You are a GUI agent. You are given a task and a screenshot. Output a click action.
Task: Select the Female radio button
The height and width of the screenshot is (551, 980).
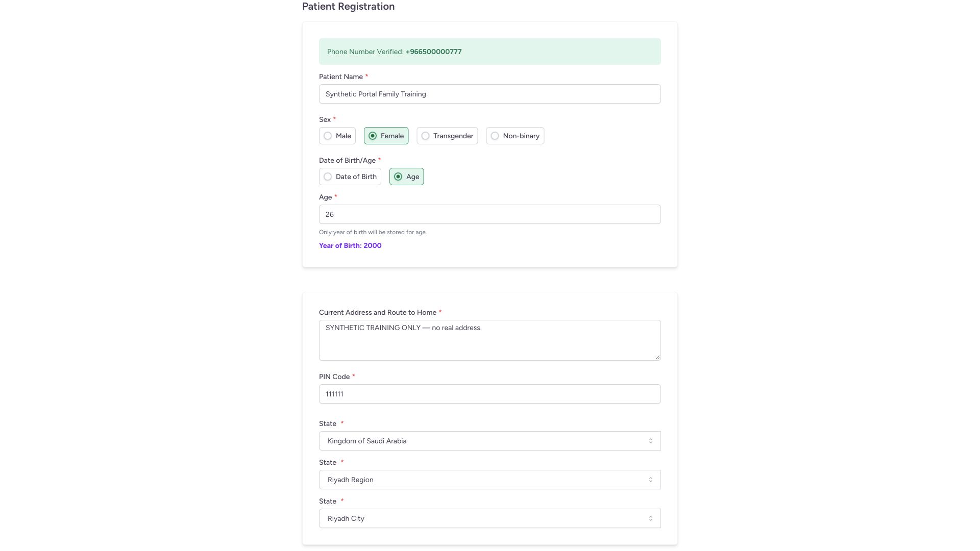[x=386, y=136]
